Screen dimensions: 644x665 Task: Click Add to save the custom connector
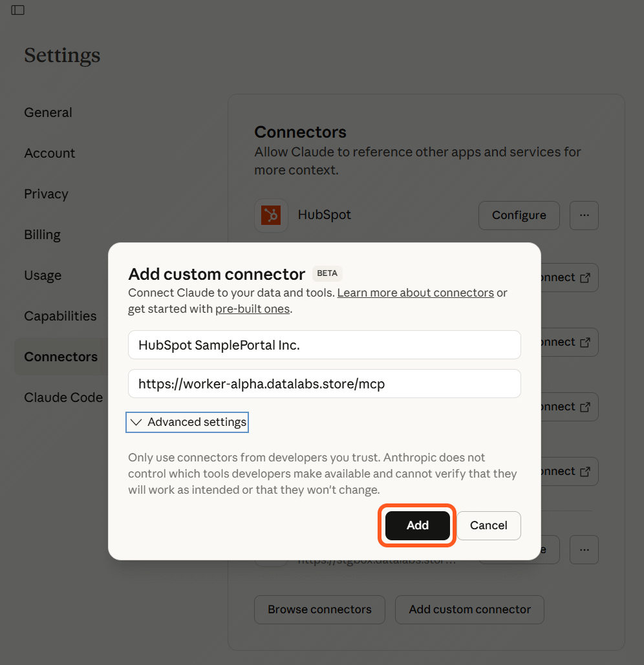(417, 525)
